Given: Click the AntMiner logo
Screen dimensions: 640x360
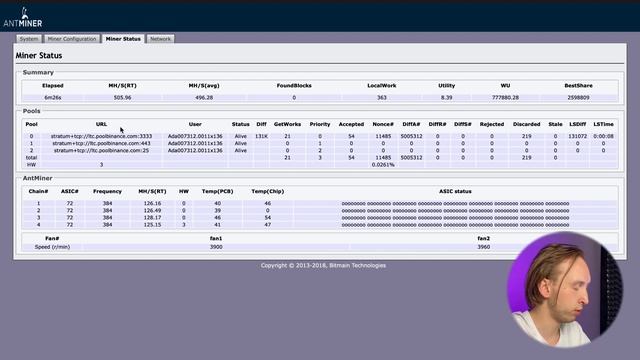Looking at the screenshot, I should click(x=23, y=18).
